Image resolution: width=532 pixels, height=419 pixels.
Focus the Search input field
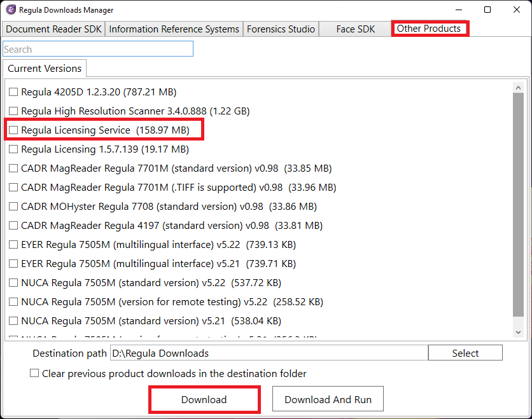[98, 49]
